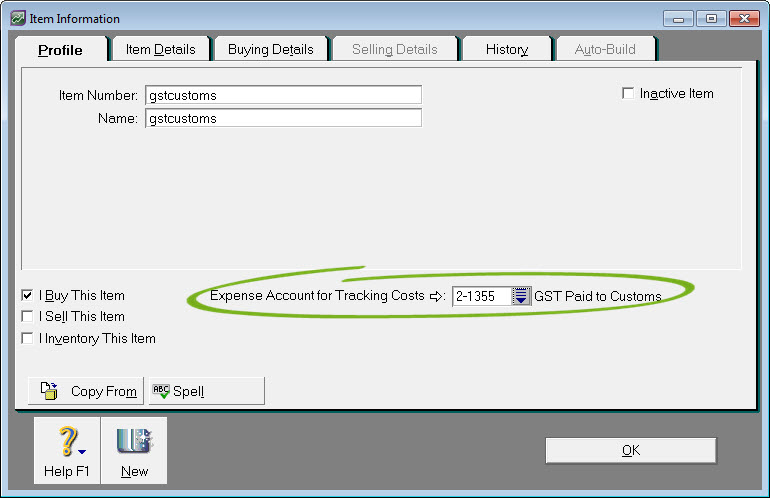This screenshot has height=498, width=770.
Task: Click the arrow icon beside Tracking Costs label
Action: pyautogui.click(x=435, y=296)
